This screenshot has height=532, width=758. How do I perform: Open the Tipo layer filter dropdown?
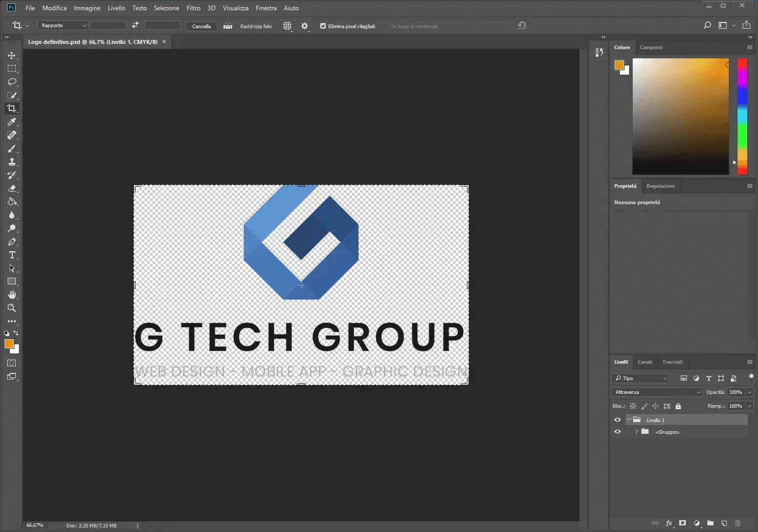640,379
